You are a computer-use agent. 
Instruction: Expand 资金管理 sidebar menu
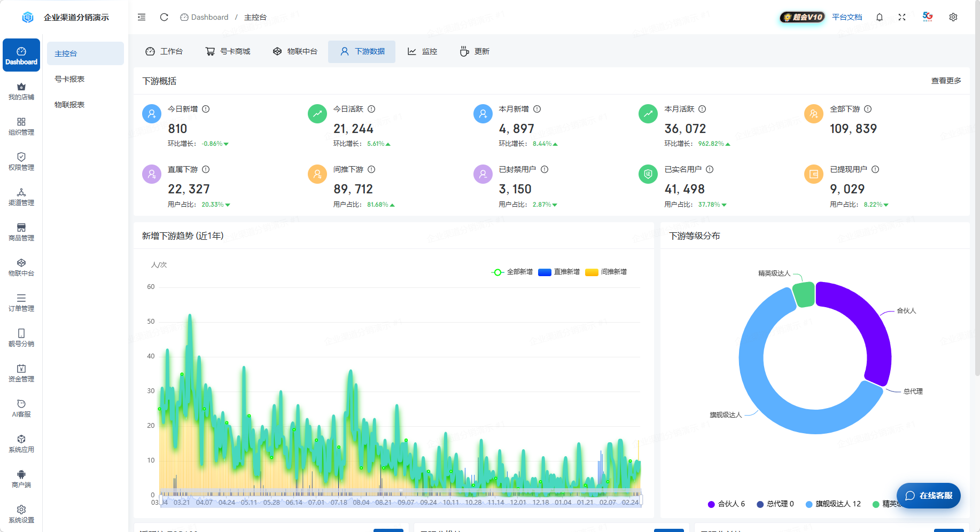21,373
